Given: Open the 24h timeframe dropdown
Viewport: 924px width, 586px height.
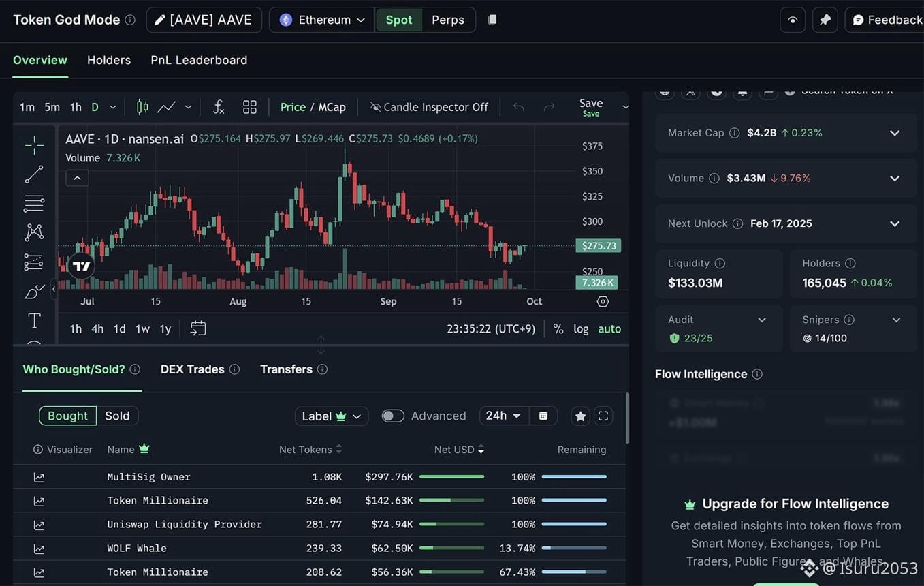Looking at the screenshot, I should [x=504, y=416].
